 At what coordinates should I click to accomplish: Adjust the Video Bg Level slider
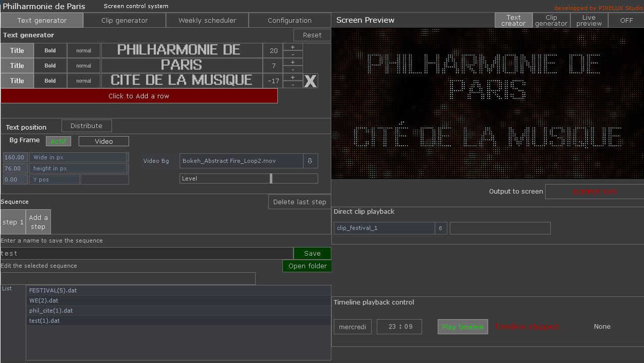pyautogui.click(x=249, y=178)
